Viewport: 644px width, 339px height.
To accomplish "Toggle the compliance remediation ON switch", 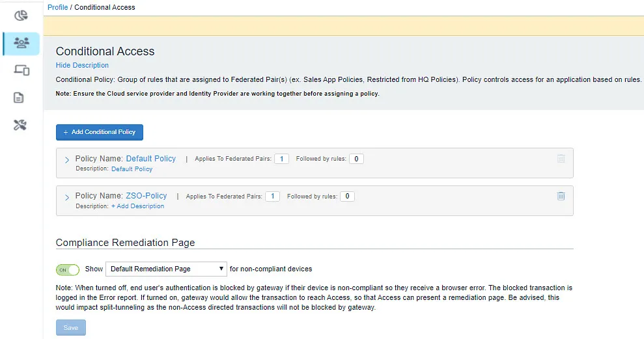I will point(68,269).
